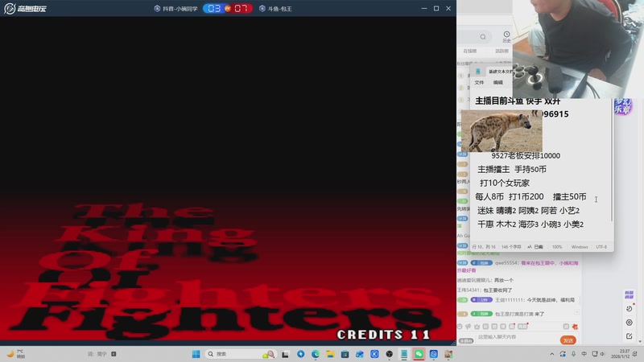Image resolution: width=644 pixels, height=362 pixels.
Task: Click the Notepad vertical scrollbar
Action: (612, 160)
